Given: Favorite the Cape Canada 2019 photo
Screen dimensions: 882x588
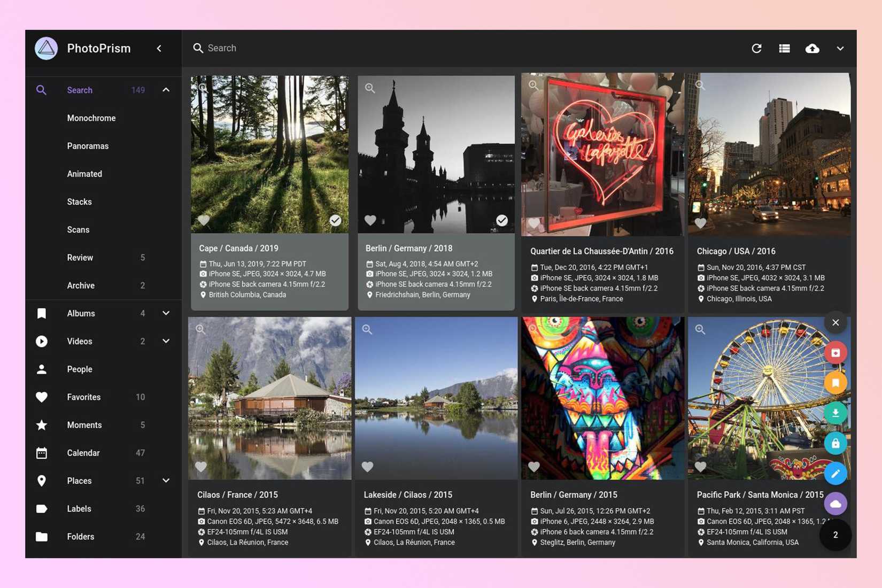Looking at the screenshot, I should click(204, 220).
